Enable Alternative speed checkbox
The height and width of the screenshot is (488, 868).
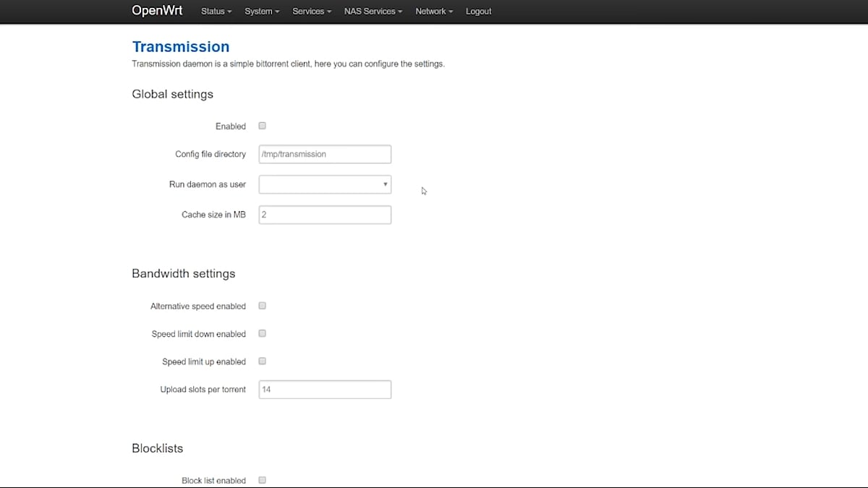tap(263, 306)
